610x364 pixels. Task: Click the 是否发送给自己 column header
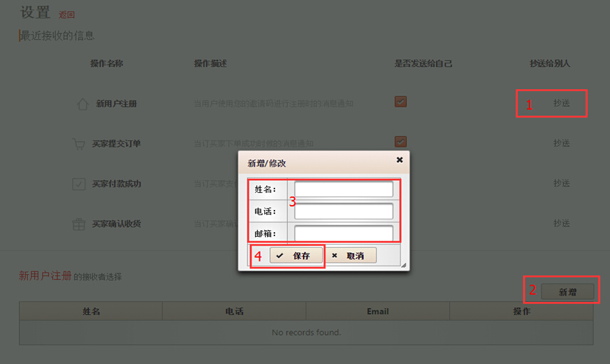pyautogui.click(x=423, y=63)
